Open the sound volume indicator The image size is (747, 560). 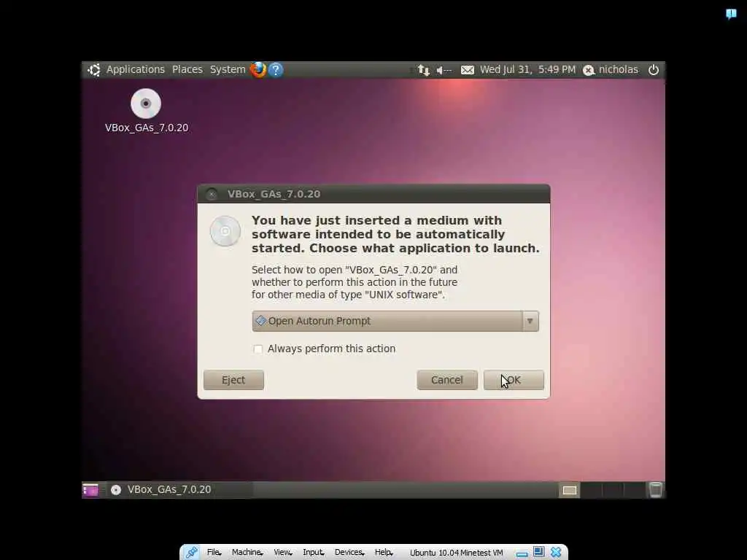point(444,70)
